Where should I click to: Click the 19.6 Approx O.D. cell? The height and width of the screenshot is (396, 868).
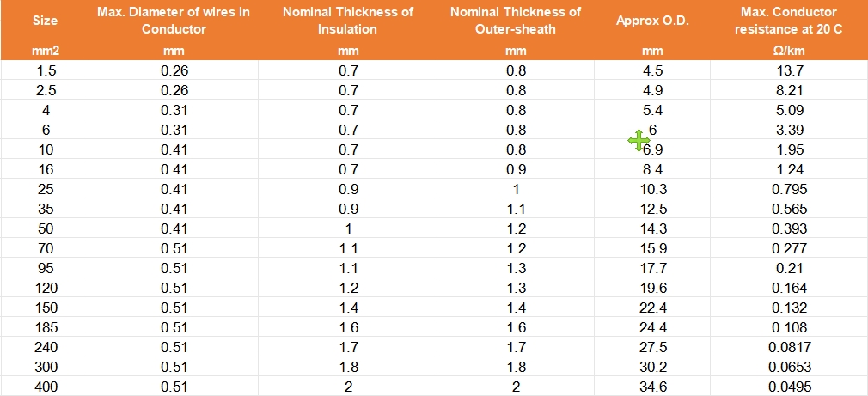click(x=653, y=288)
